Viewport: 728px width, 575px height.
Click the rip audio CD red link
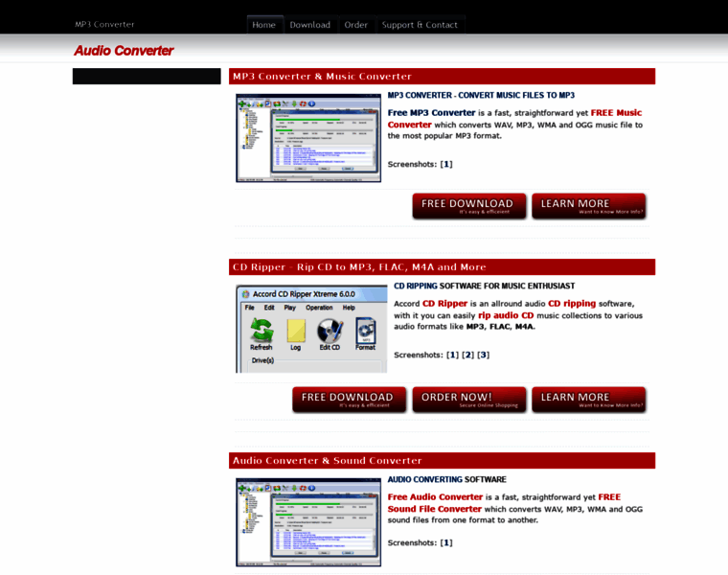[x=506, y=316]
